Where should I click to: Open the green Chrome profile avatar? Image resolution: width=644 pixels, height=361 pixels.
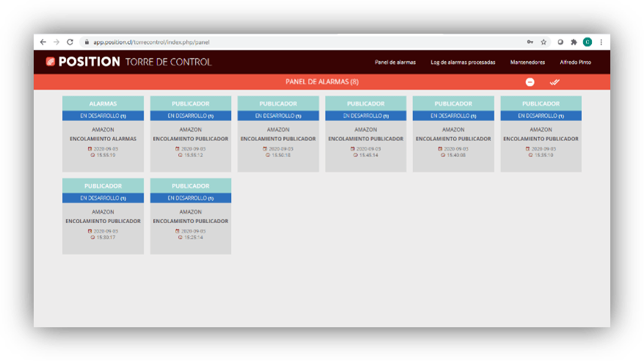(588, 42)
